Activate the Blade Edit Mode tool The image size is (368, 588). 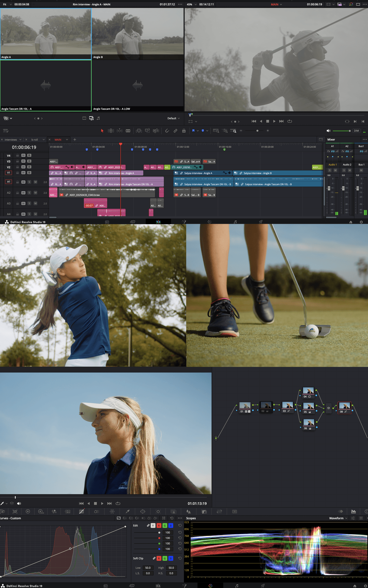(x=128, y=131)
